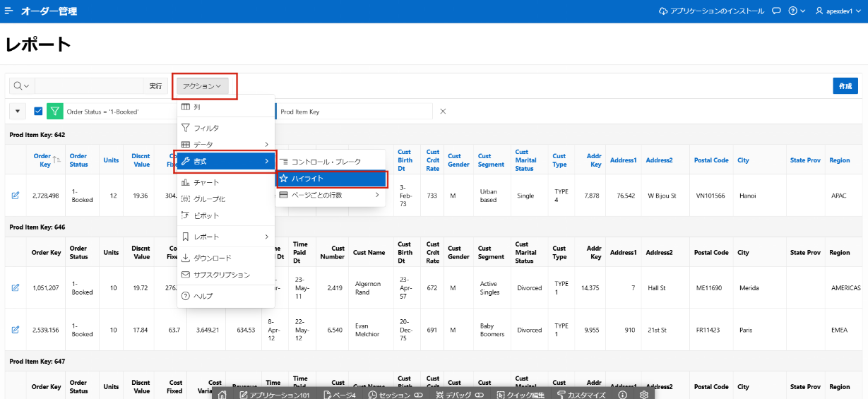868x399 pixels.
Task: Open the hamburger navigation menu
Action: tap(9, 11)
